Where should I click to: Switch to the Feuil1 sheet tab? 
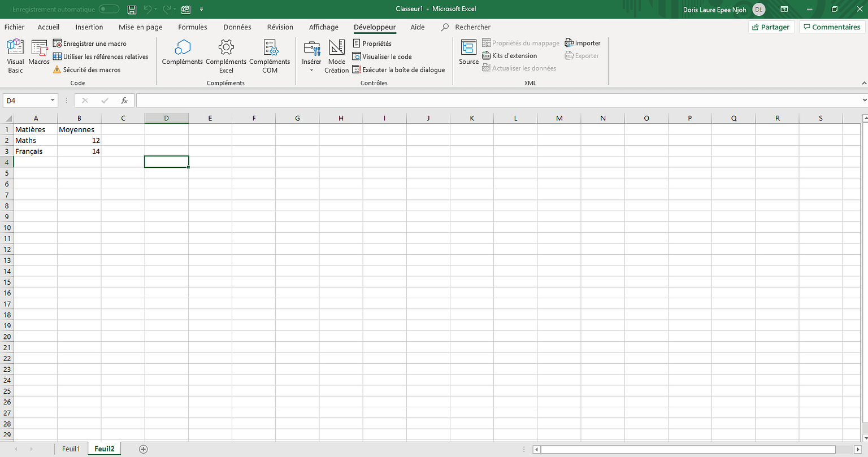pyautogui.click(x=71, y=449)
